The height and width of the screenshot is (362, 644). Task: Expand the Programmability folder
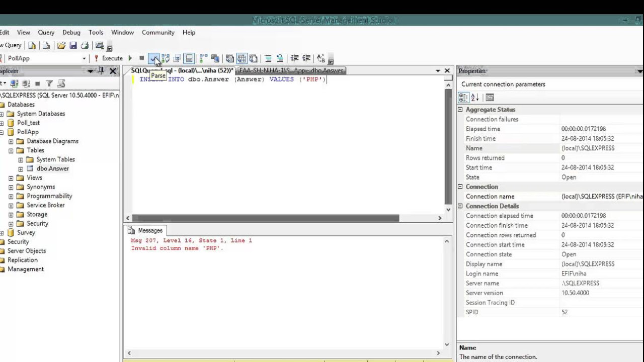coord(11,196)
